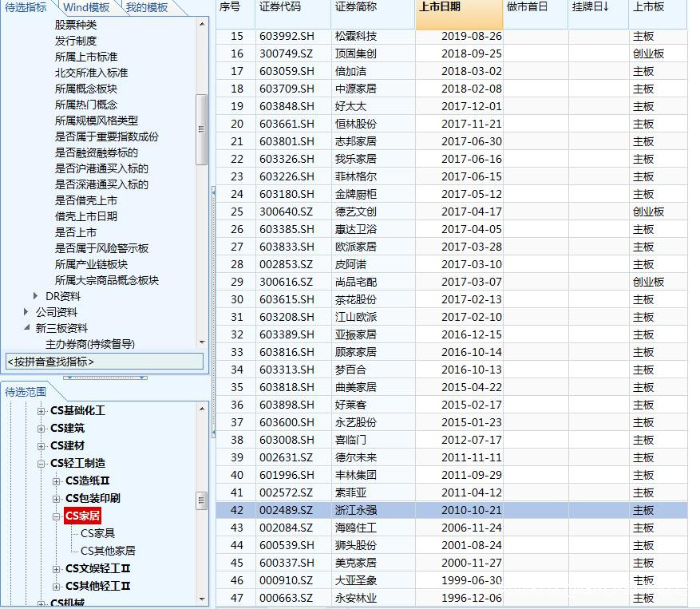This screenshot has height=609, width=700.
Task: Click the 待选范围 panel scrollbar thumb
Action: [201, 500]
